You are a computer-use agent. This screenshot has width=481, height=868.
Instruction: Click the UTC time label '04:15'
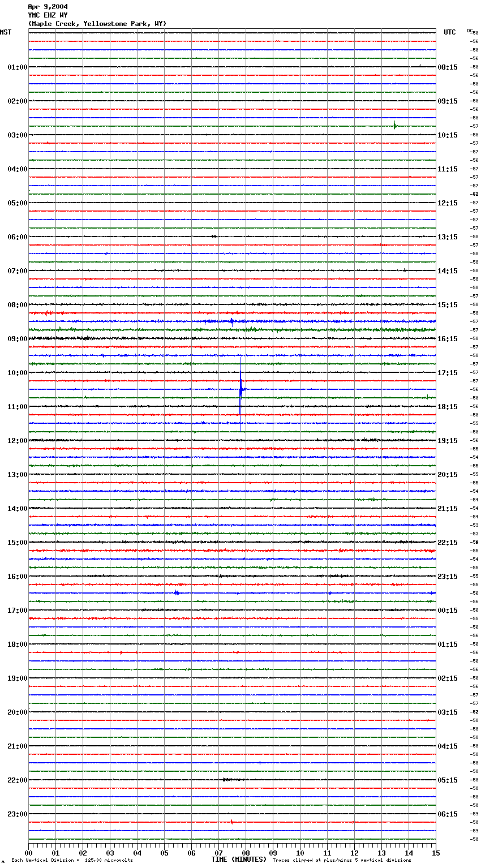(x=448, y=746)
